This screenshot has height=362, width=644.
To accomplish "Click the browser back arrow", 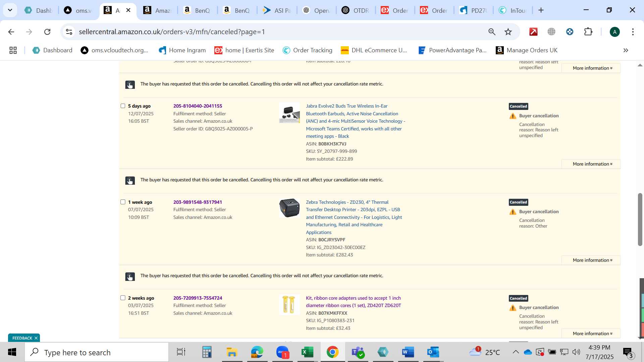I will (11, 32).
